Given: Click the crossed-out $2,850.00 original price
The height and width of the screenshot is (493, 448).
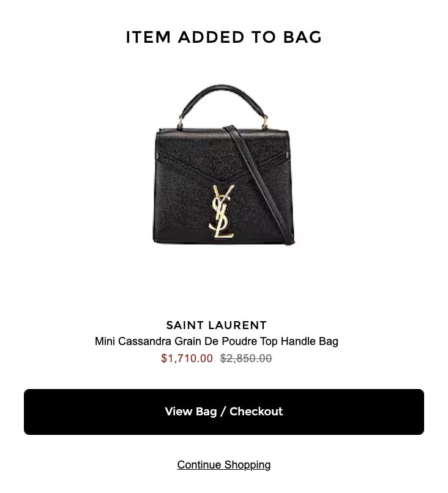Looking at the screenshot, I should point(246,358).
